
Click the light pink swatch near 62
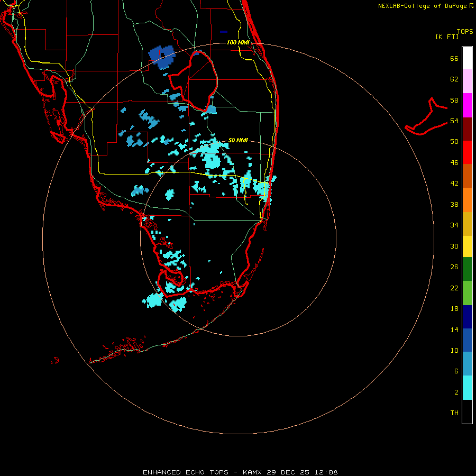coord(467,81)
